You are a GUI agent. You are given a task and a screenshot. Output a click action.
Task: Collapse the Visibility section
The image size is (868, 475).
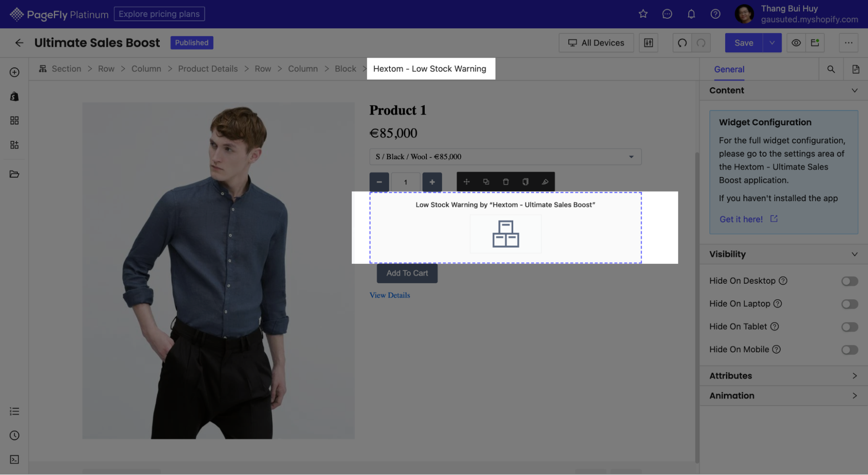[x=784, y=254]
